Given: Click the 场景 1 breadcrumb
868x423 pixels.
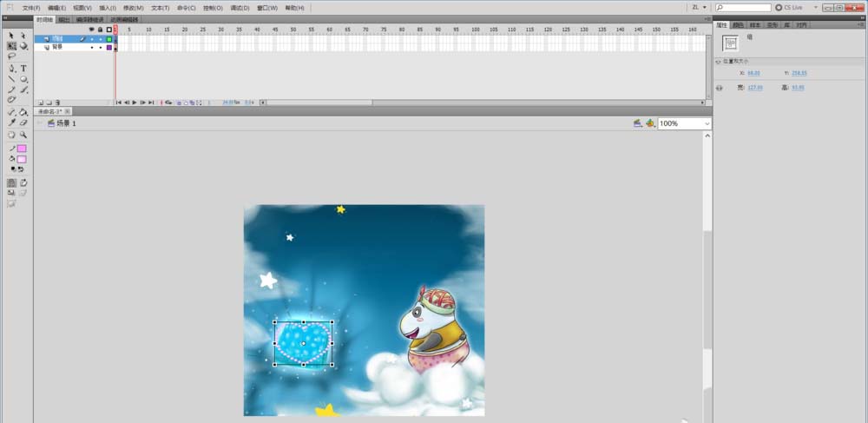Looking at the screenshot, I should [66, 123].
